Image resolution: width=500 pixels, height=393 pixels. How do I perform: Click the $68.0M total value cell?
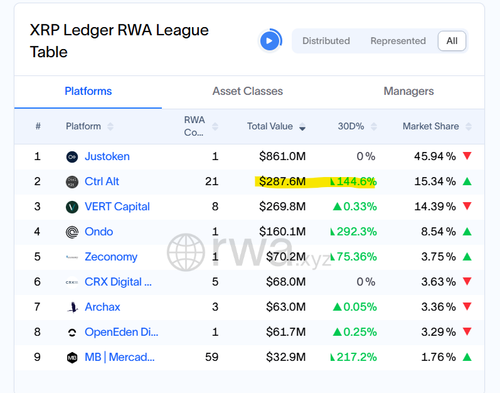pos(286,282)
